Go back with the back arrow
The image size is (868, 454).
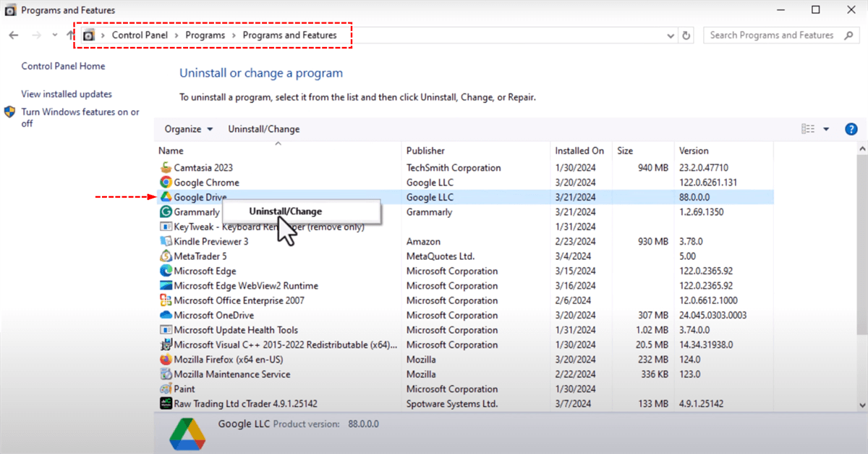(x=13, y=35)
